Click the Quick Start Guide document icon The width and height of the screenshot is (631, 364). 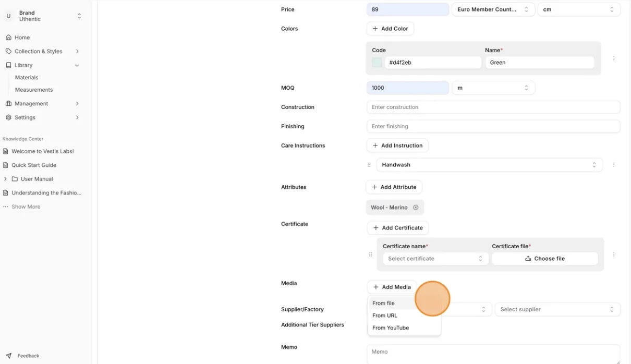click(6, 165)
